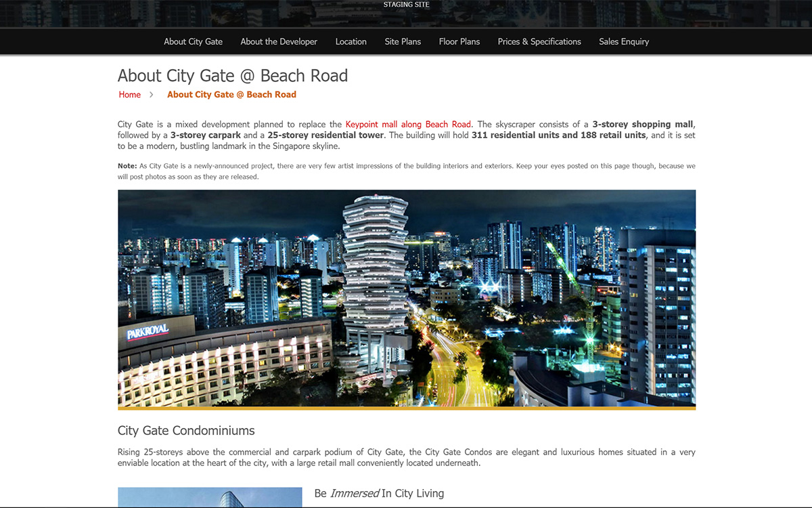The width and height of the screenshot is (812, 508).
Task: Open the Sales Enquiry page
Action: [x=624, y=41]
